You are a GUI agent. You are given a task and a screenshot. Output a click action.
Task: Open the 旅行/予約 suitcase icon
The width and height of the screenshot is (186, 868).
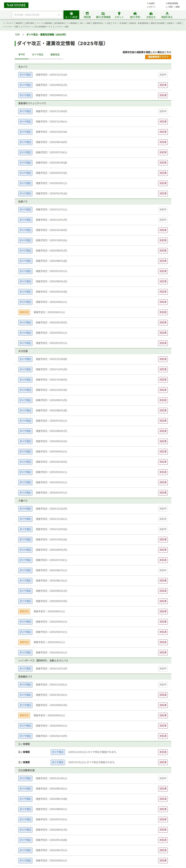(135, 15)
